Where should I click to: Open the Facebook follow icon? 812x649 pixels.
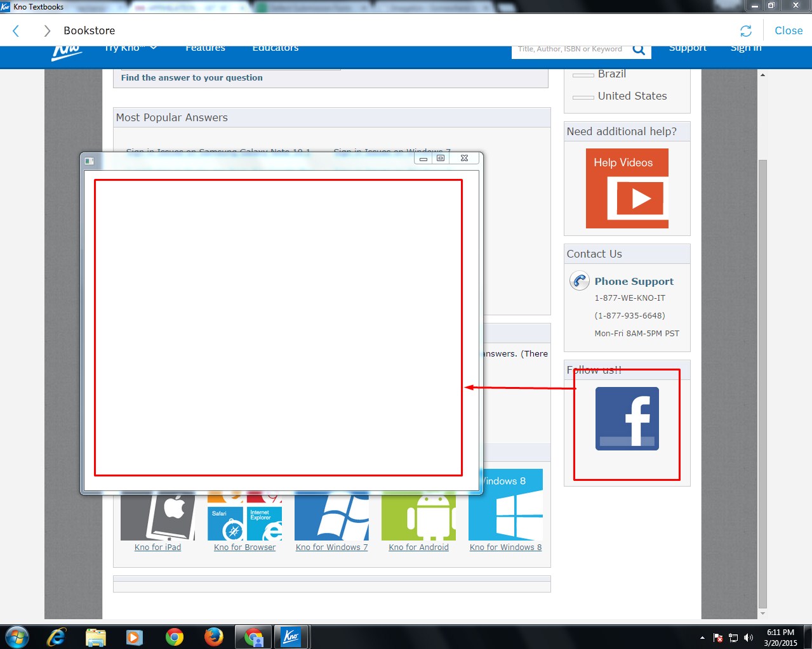tap(627, 419)
